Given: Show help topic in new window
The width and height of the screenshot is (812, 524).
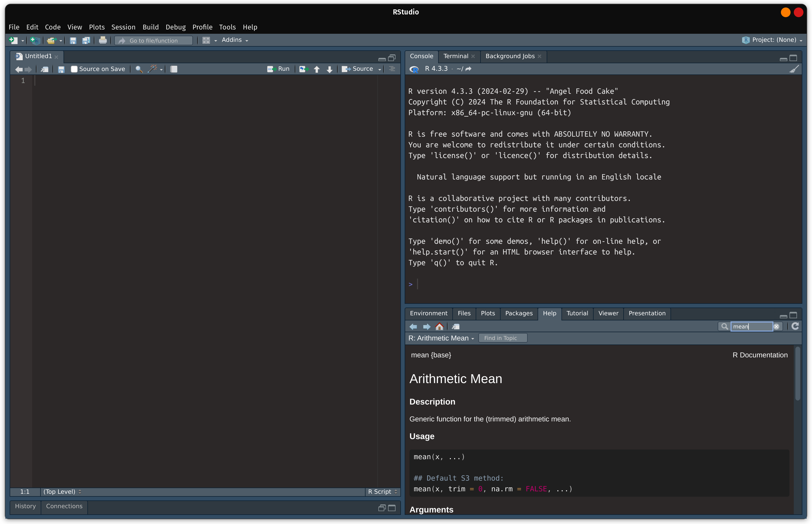Looking at the screenshot, I should [x=456, y=326].
